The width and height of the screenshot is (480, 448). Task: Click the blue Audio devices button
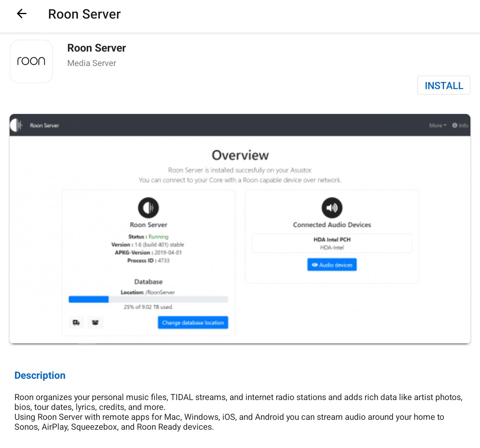click(x=332, y=265)
